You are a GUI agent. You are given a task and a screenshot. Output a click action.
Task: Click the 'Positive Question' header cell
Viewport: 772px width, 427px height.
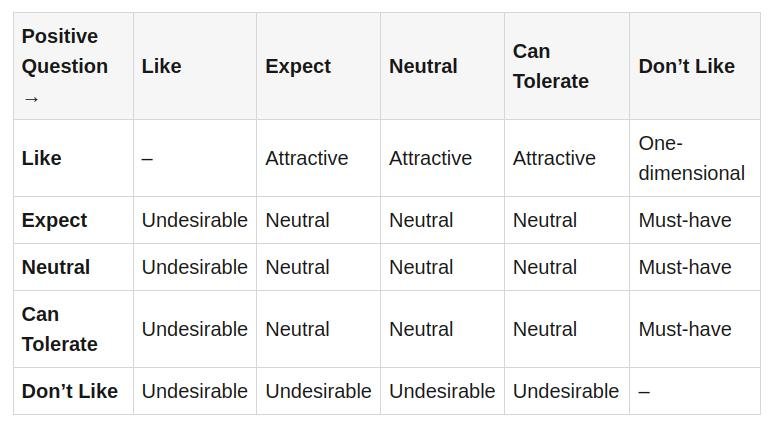tap(73, 66)
